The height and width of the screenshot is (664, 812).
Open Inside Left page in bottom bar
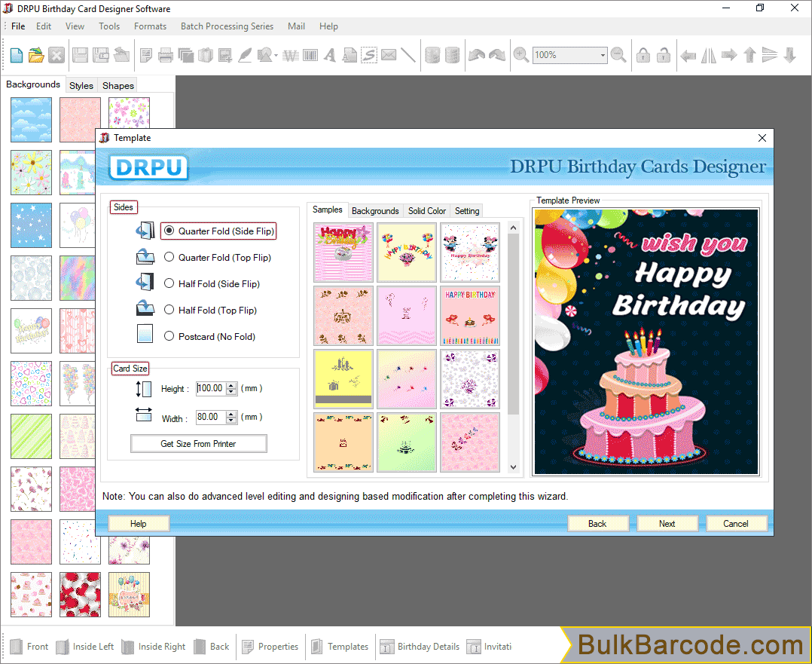(85, 647)
